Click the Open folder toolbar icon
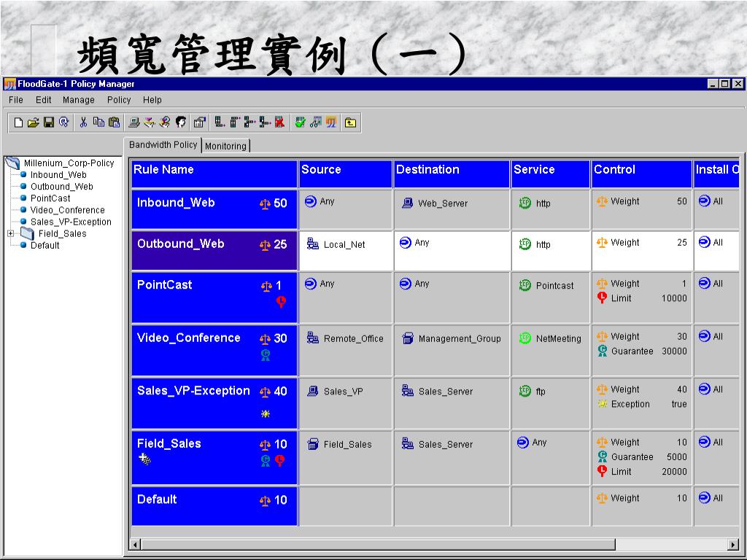Image resolution: width=747 pixels, height=560 pixels. tap(33, 122)
